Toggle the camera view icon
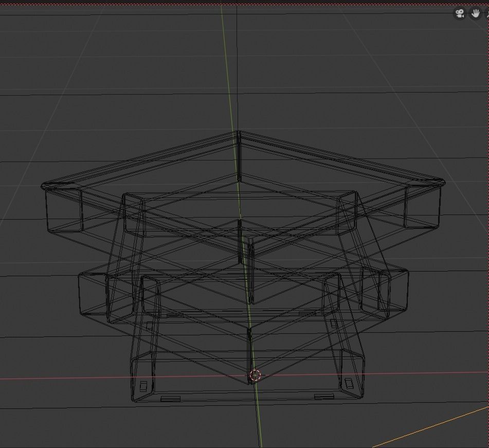This screenshot has height=448, width=489. pos(459,14)
